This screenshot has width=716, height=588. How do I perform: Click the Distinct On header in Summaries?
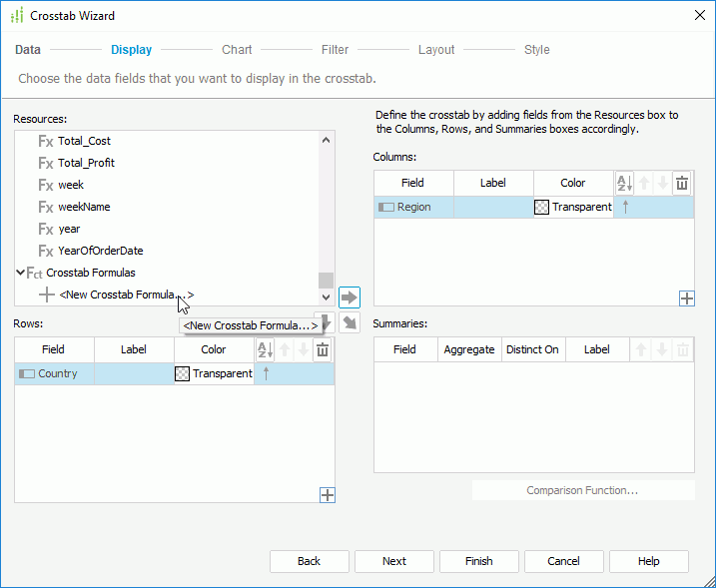[x=533, y=349]
